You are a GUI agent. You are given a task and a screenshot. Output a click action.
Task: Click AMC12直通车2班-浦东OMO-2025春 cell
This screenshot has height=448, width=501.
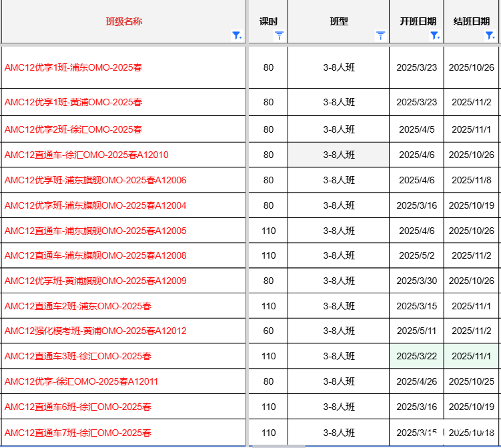coord(123,306)
